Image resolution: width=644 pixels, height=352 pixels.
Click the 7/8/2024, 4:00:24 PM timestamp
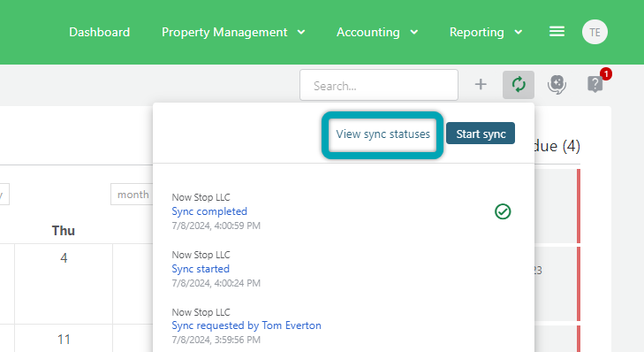(x=216, y=283)
